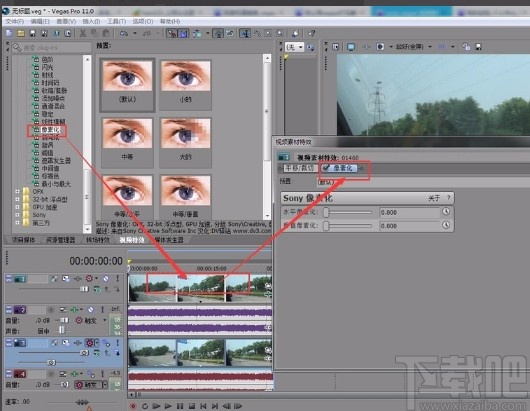The width and height of the screenshot is (530, 411).
Task: Expand the 第三方 folder
Action: [17, 222]
